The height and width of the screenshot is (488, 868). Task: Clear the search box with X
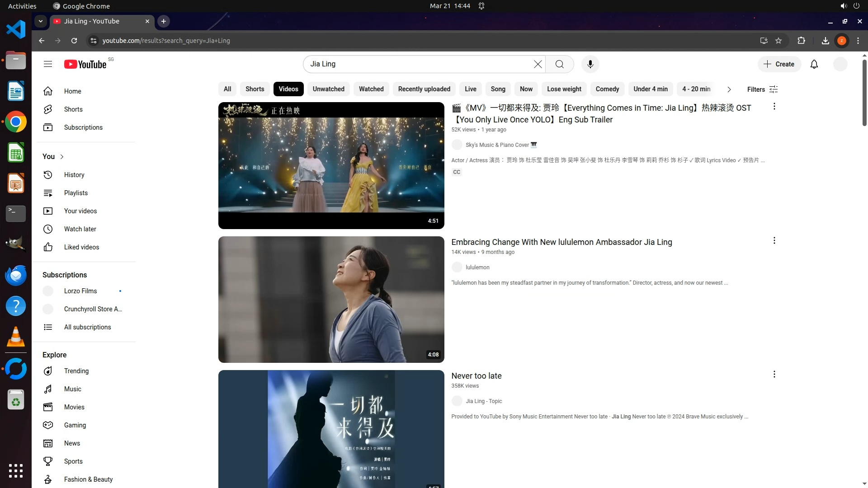pyautogui.click(x=538, y=64)
